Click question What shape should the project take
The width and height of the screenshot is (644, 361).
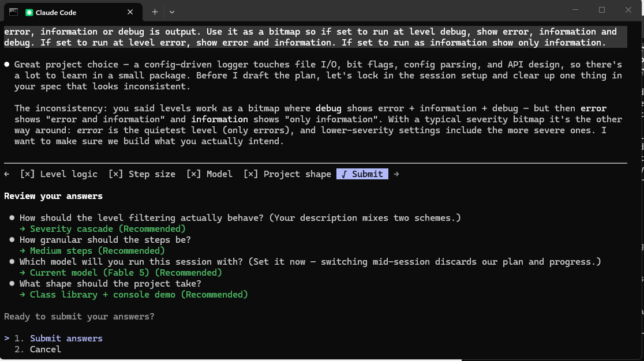click(x=110, y=284)
